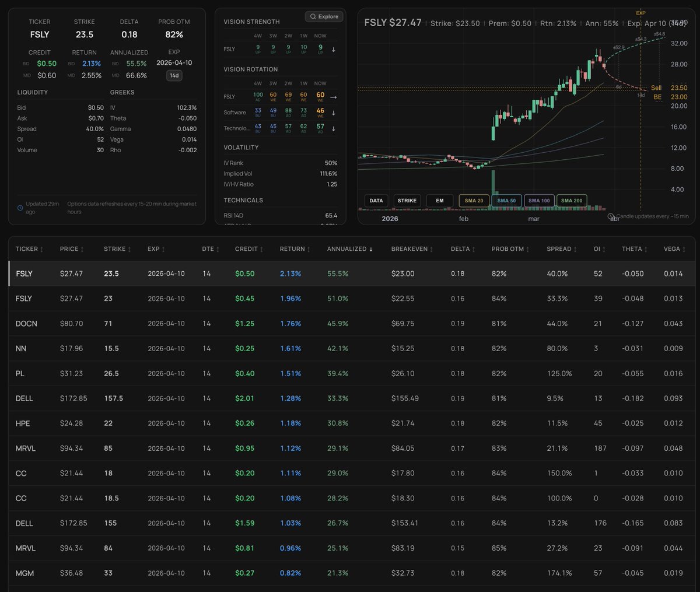Sort by the TICKER column arrows
Image resolution: width=700 pixels, height=592 pixels.
click(x=42, y=250)
